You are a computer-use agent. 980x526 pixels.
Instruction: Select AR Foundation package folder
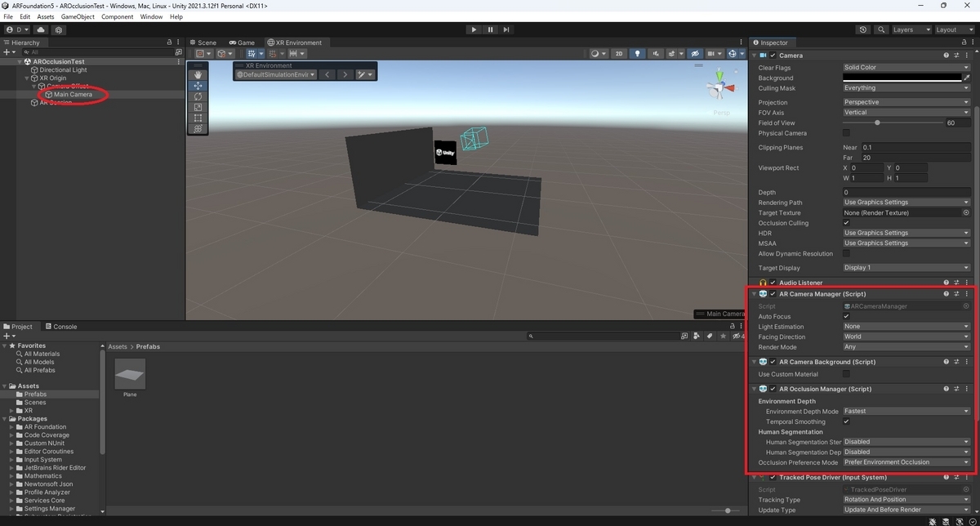[45, 427]
